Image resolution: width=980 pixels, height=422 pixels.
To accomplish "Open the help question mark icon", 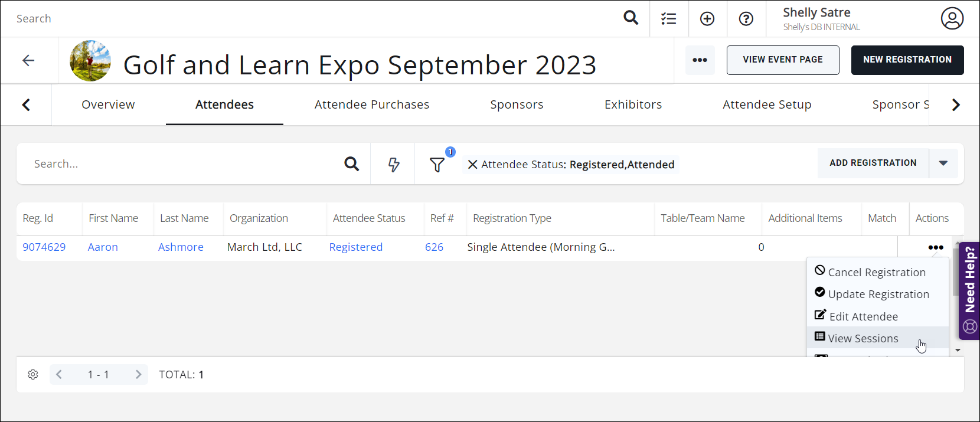I will [746, 19].
